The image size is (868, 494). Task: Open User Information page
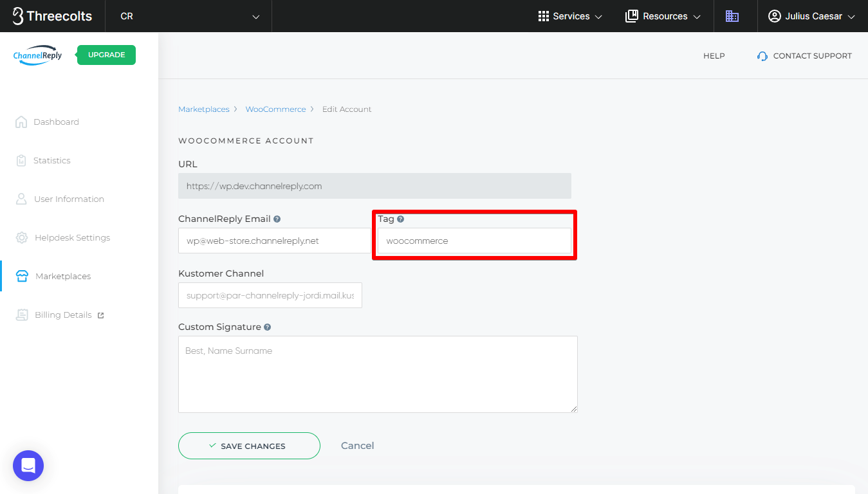point(69,199)
